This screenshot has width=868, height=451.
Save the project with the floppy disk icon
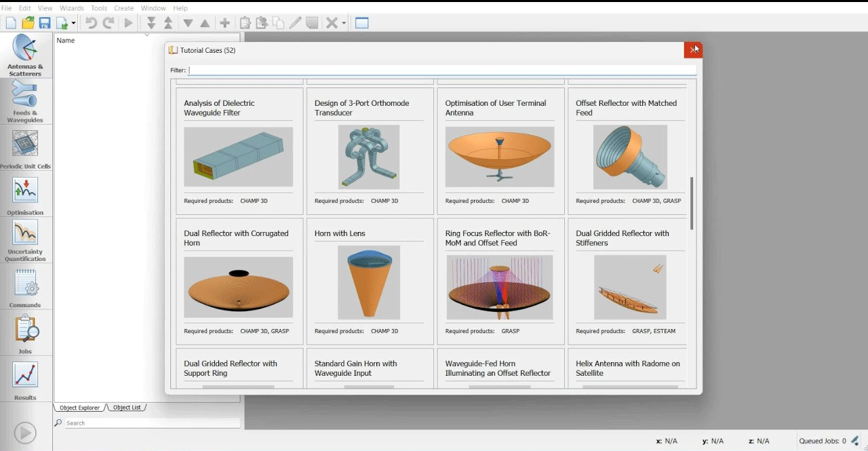[45, 23]
